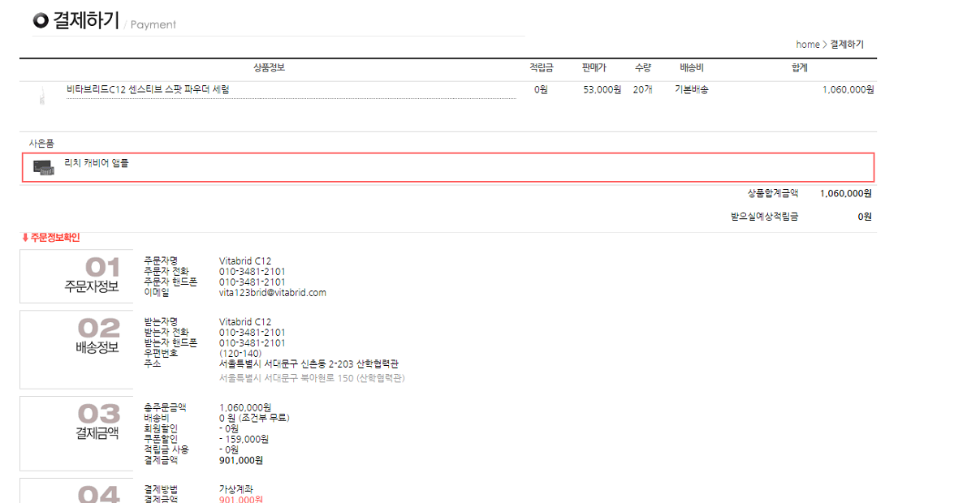
Task: Click the product thumbnail image in order row
Action: coord(41,97)
